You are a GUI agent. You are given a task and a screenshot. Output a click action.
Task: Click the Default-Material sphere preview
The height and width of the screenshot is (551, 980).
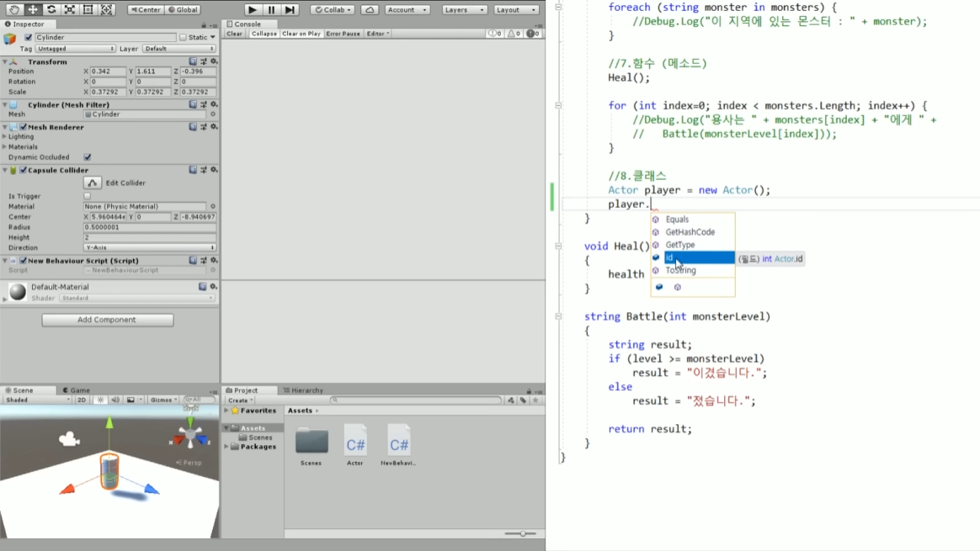coord(18,291)
